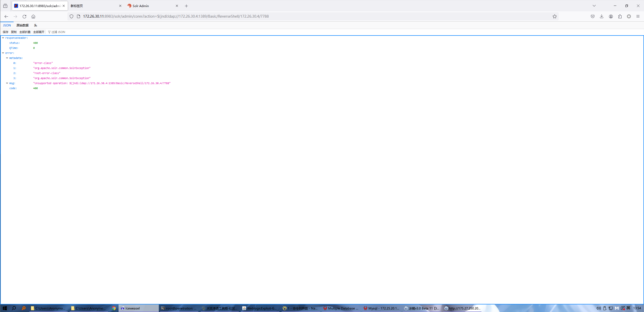Open Iceweasel from the taskbar
Image resolution: width=644 pixels, height=312 pixels.
click(133, 308)
